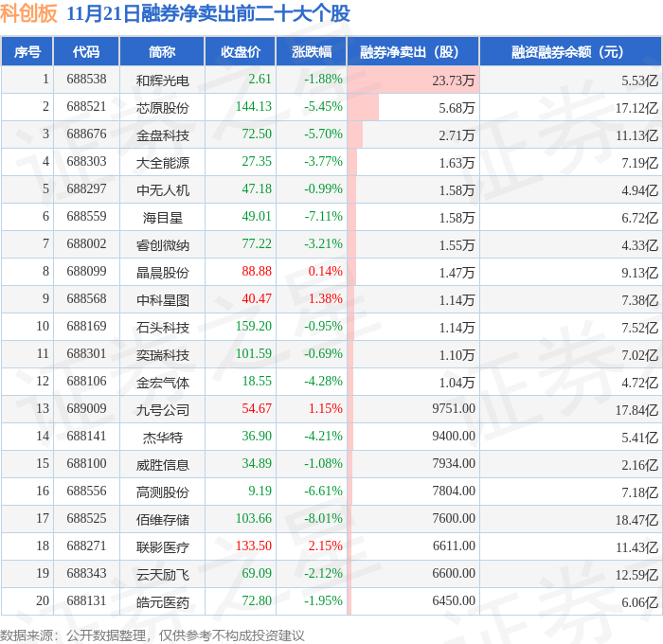Select stock name 杰华特
This screenshot has width=663, height=644.
click(x=162, y=438)
